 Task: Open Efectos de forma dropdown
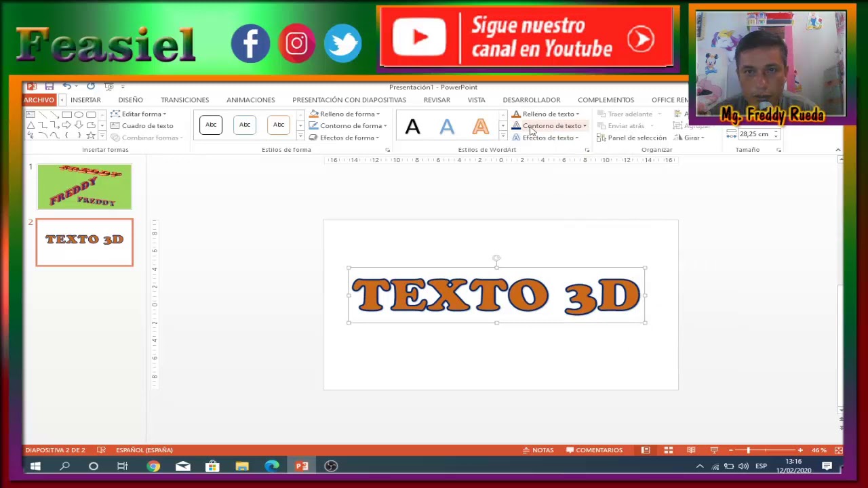[x=344, y=138]
